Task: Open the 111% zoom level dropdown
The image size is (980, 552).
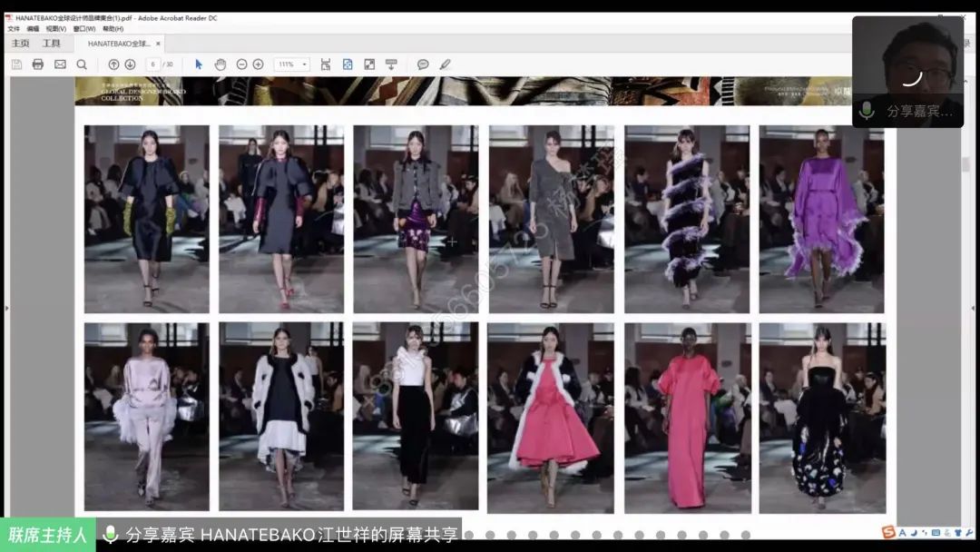Action: click(292, 64)
